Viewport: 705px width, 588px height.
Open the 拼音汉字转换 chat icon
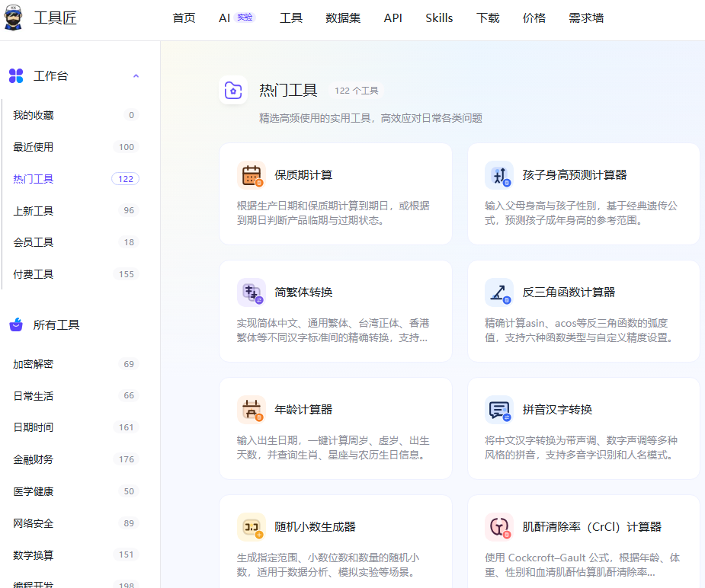(x=499, y=410)
